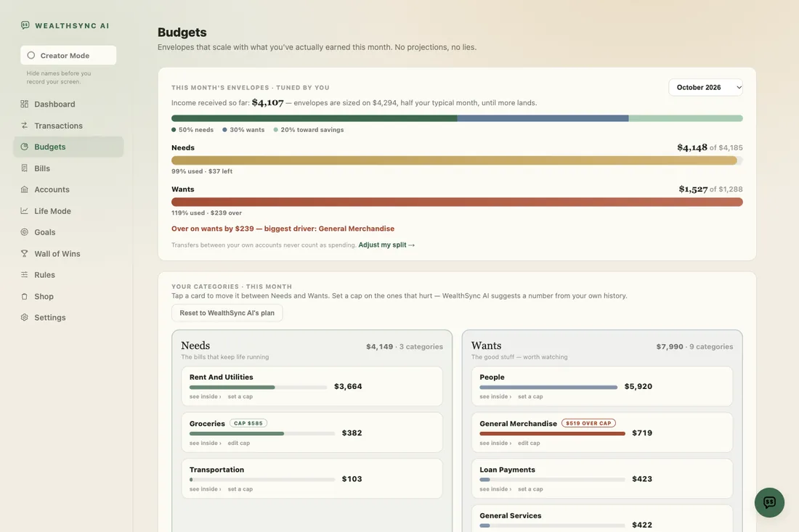This screenshot has width=799, height=532.
Task: Click the WealthSync AI logo icon
Action: [x=25, y=25]
